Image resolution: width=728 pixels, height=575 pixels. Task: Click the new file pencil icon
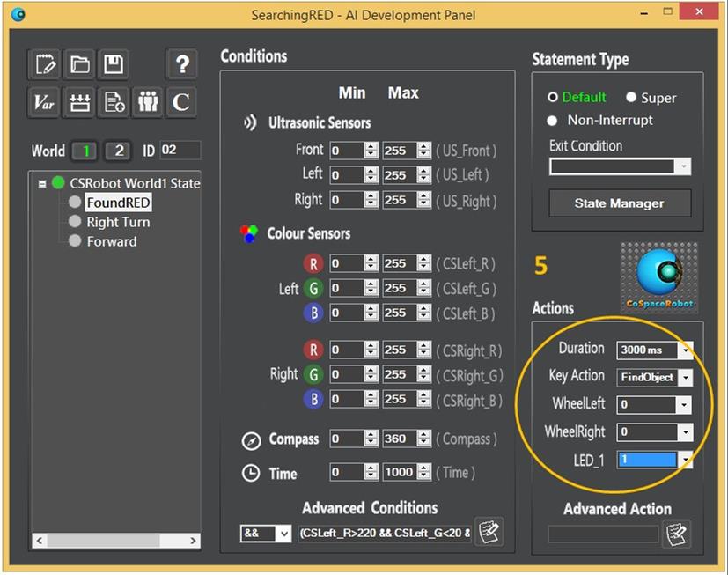point(45,64)
